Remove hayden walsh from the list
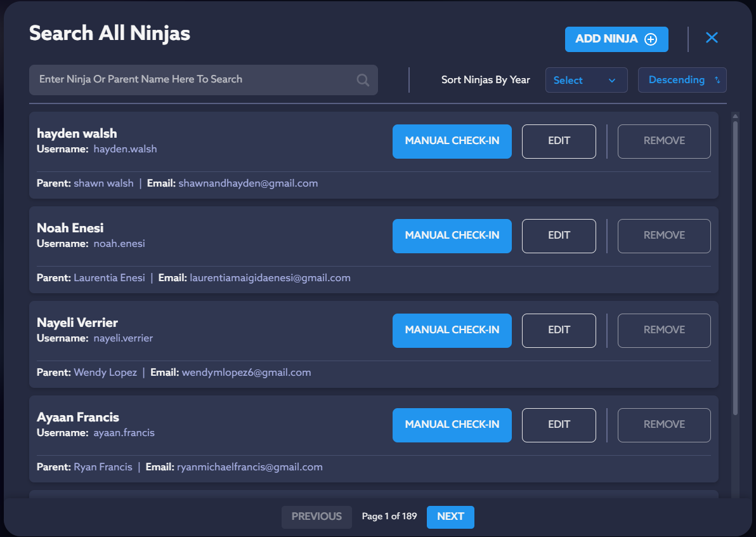Image resolution: width=756 pixels, height=537 pixels. 664,141
